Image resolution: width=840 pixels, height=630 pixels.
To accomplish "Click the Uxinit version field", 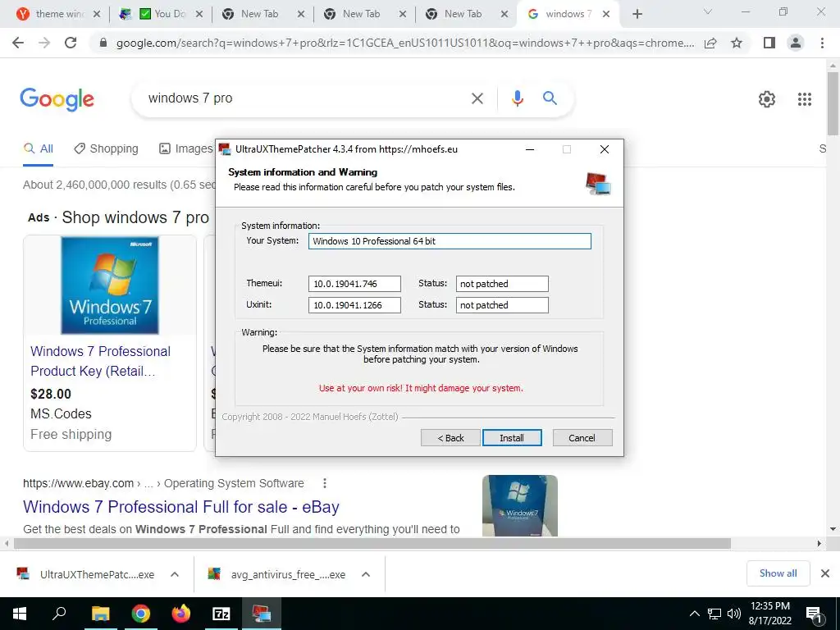I will (x=354, y=305).
